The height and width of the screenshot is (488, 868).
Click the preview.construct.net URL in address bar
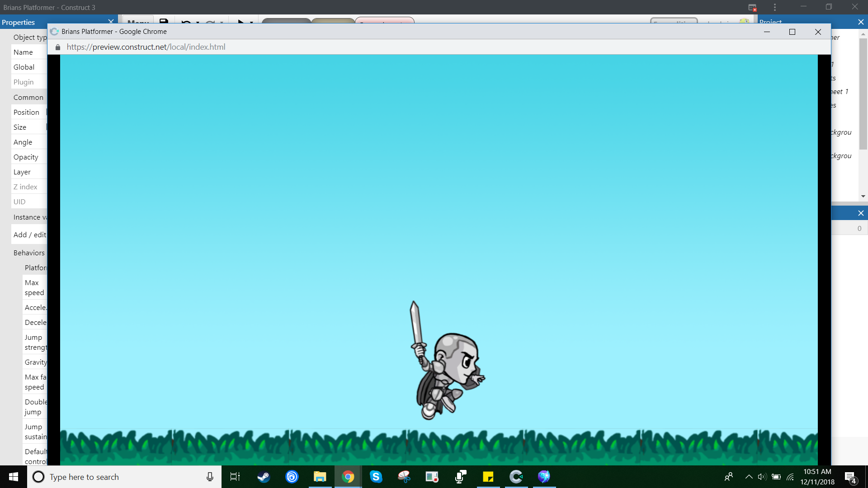[x=146, y=47]
